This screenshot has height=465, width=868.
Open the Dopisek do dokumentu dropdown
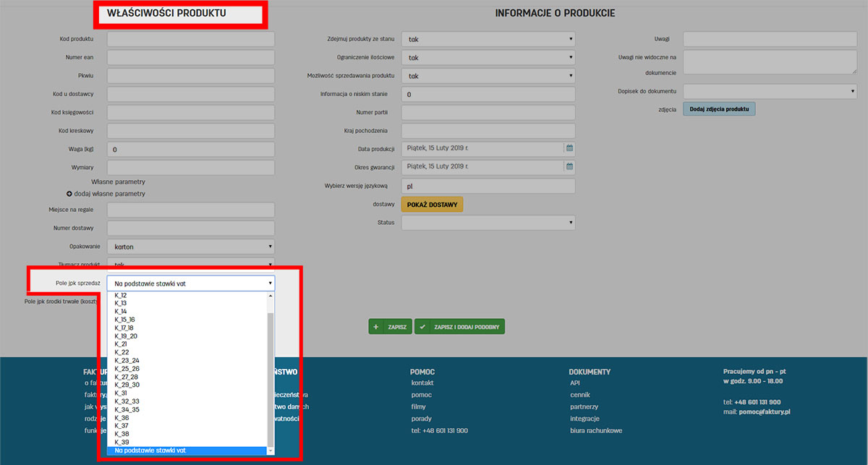(770, 91)
